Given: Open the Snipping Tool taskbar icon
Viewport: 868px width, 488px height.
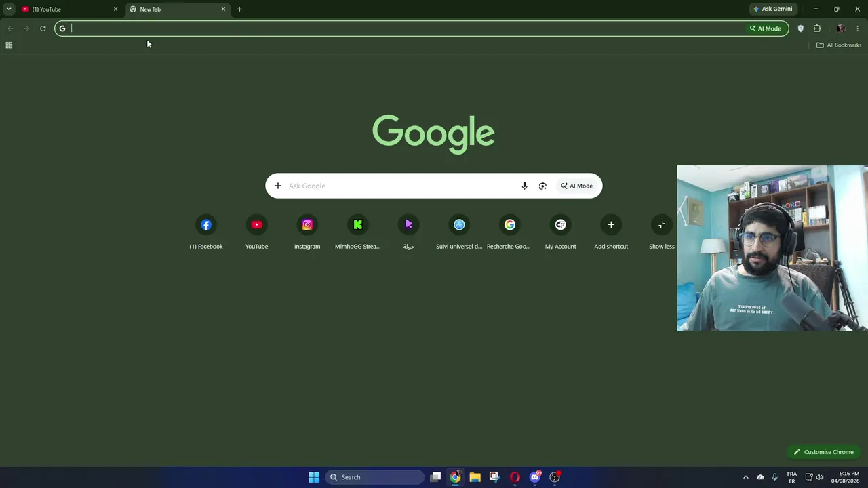Looking at the screenshot, I should [495, 477].
